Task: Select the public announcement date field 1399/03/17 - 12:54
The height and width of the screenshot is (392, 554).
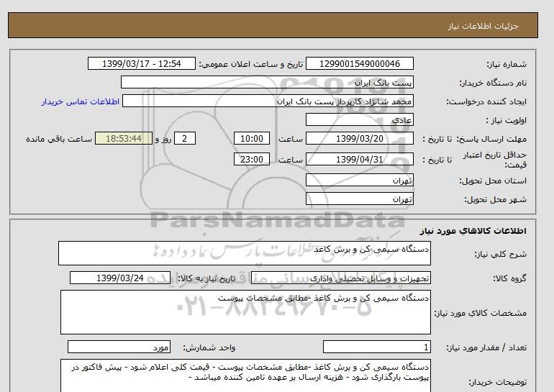Action: tap(141, 63)
